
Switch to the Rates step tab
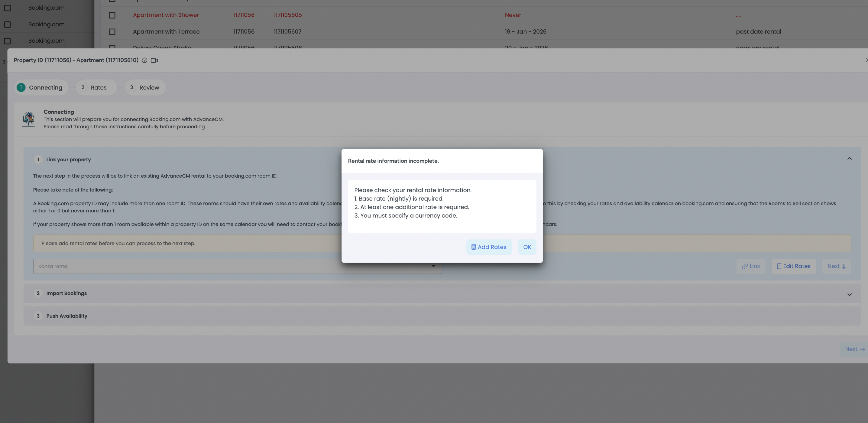[x=96, y=88]
